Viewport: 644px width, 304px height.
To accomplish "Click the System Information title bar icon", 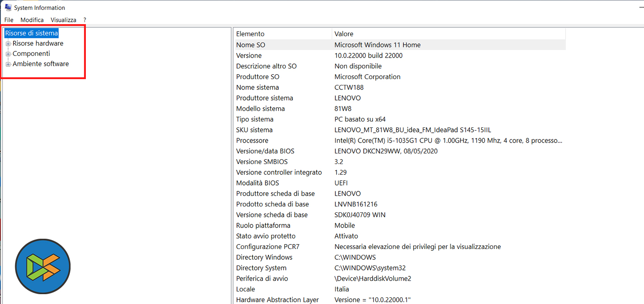I will (x=8, y=7).
